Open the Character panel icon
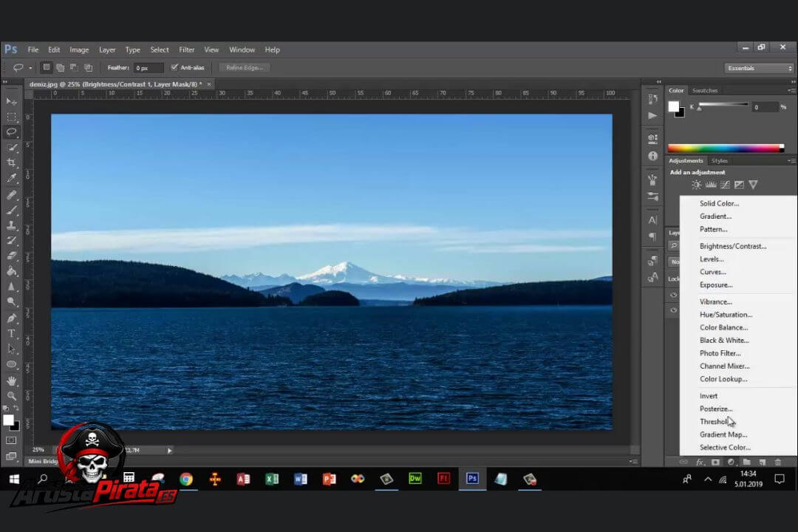The width and height of the screenshot is (798, 532). pos(653,220)
